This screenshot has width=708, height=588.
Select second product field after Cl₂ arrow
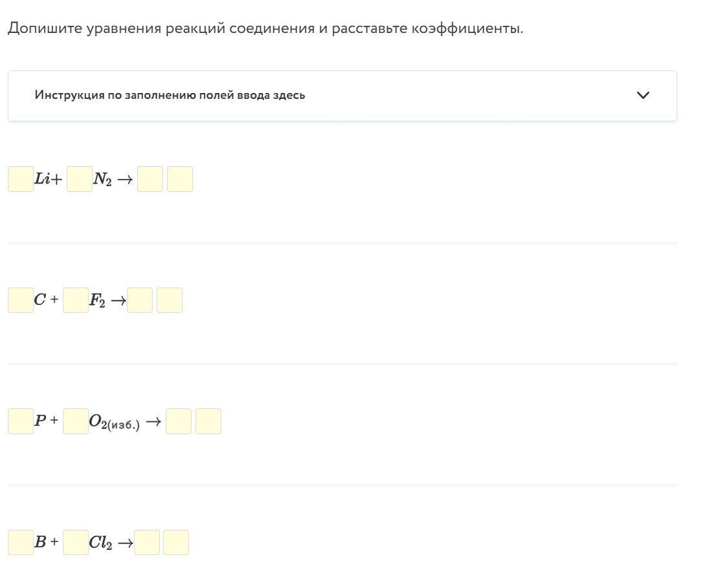(x=176, y=542)
